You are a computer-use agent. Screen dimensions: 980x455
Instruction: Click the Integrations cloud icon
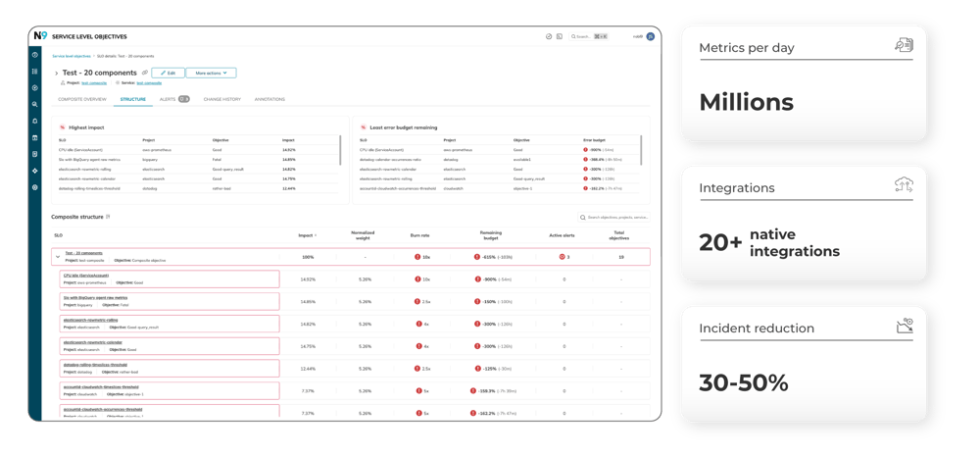[x=903, y=185]
